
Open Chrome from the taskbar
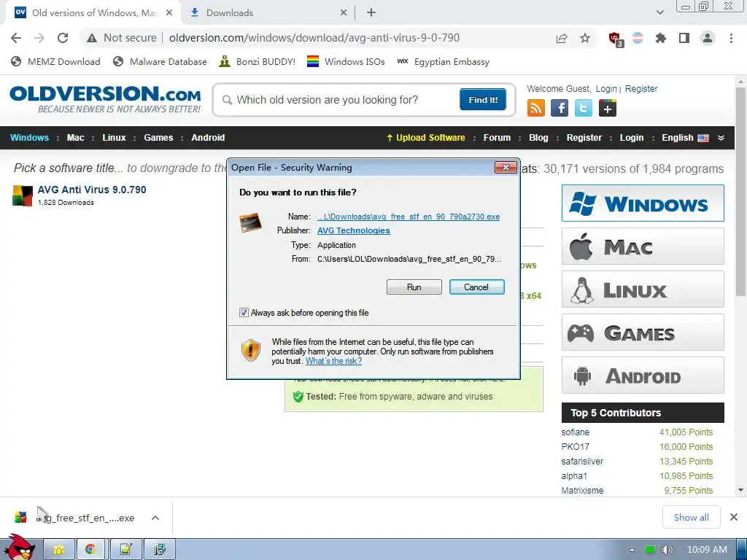pyautogui.click(x=90, y=550)
